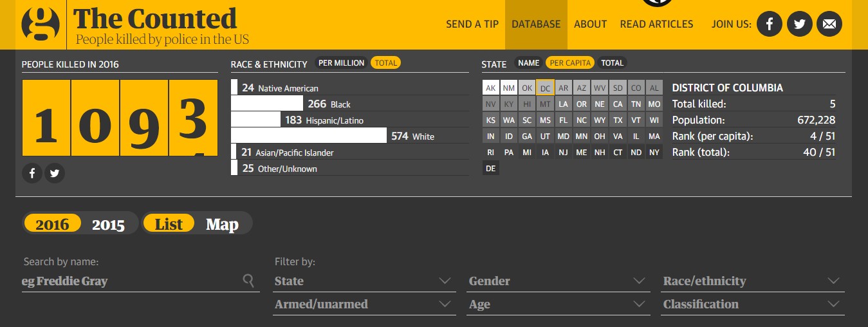Share count on Facebook below the 1093 counter
868x327 pixels.
[32, 173]
